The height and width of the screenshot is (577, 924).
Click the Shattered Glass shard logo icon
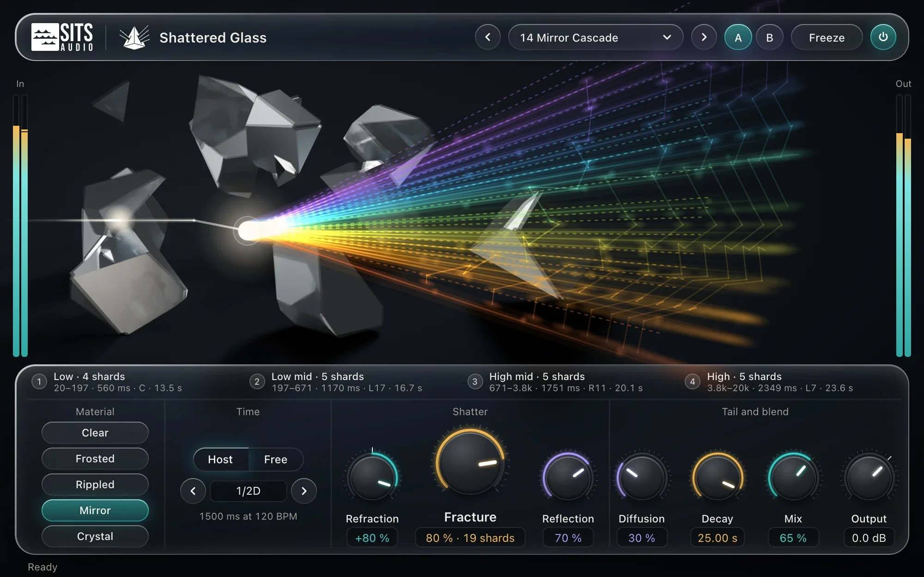click(x=134, y=37)
